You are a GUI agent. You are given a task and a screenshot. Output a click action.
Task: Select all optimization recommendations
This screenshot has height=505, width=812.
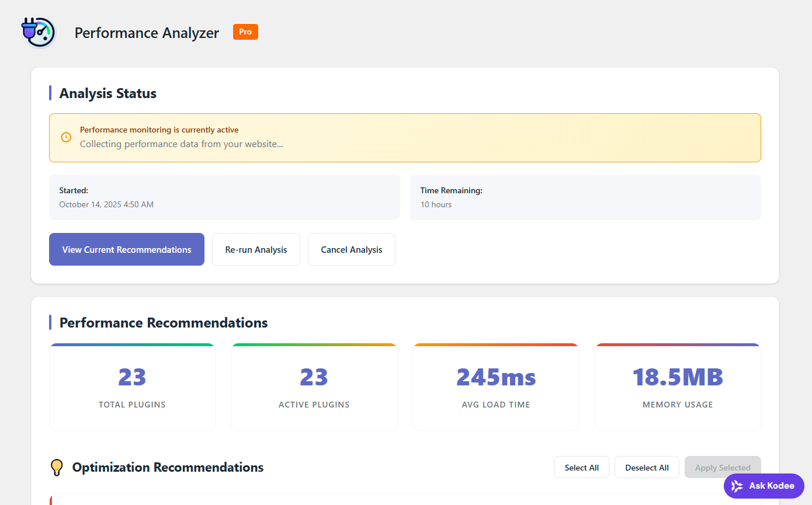(581, 468)
